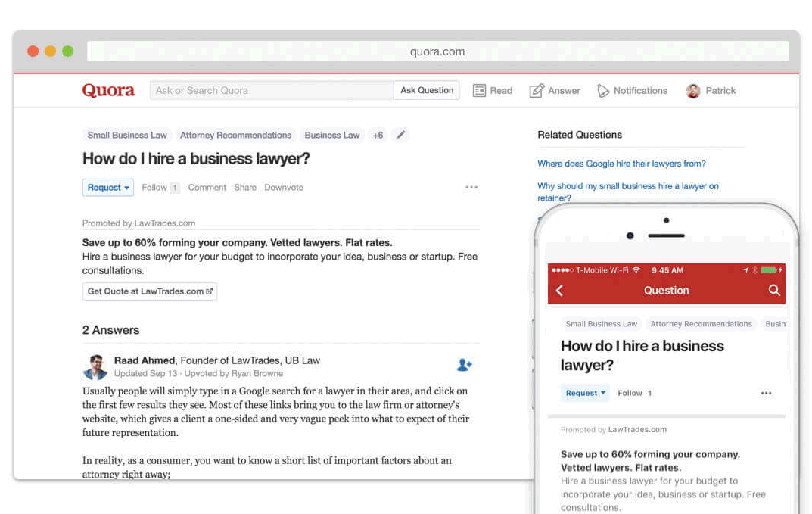The width and height of the screenshot is (812, 514).
Task: Open 'Why should my small business hire a lawyer' link
Action: (627, 192)
